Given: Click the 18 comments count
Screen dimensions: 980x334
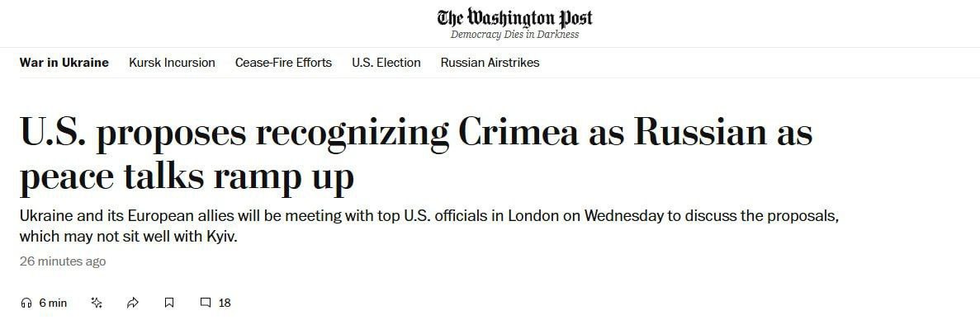Looking at the screenshot, I should pos(225,303).
